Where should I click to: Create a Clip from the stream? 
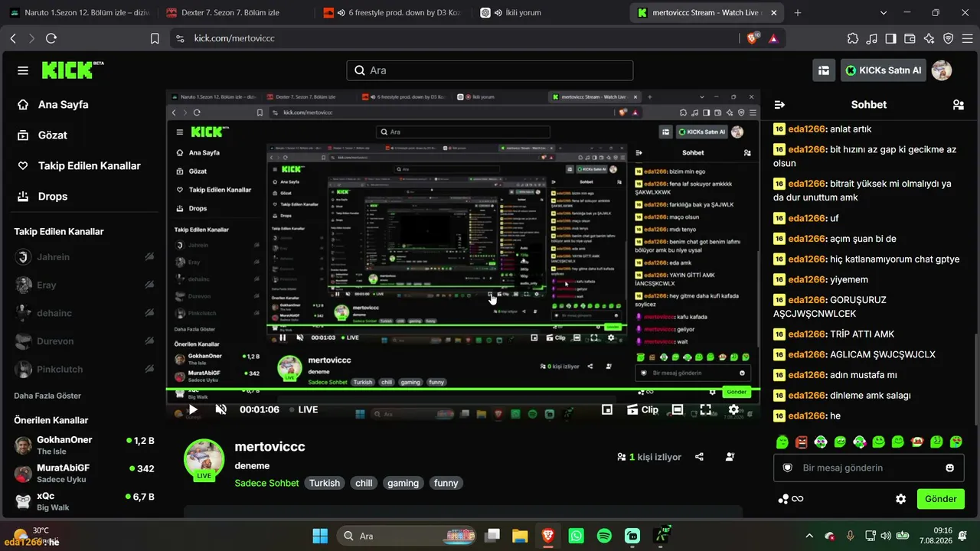click(642, 409)
